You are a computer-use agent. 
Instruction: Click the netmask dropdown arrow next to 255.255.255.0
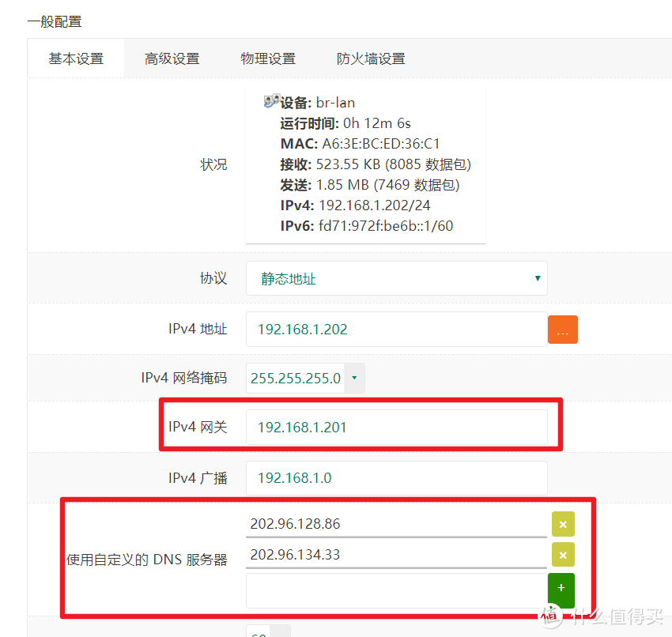(x=353, y=378)
